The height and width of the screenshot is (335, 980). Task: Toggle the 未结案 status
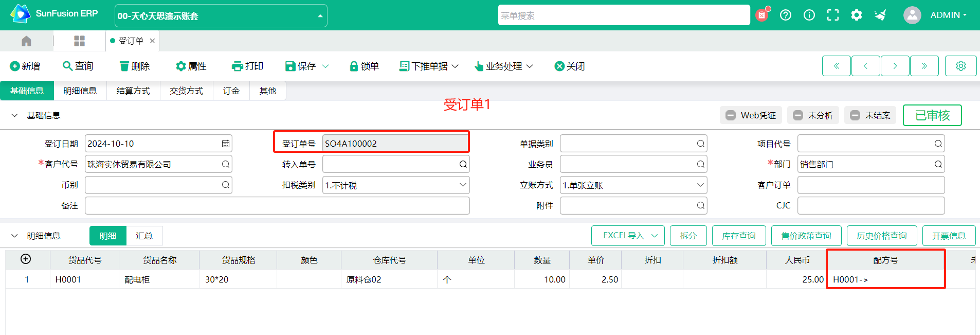(x=870, y=115)
